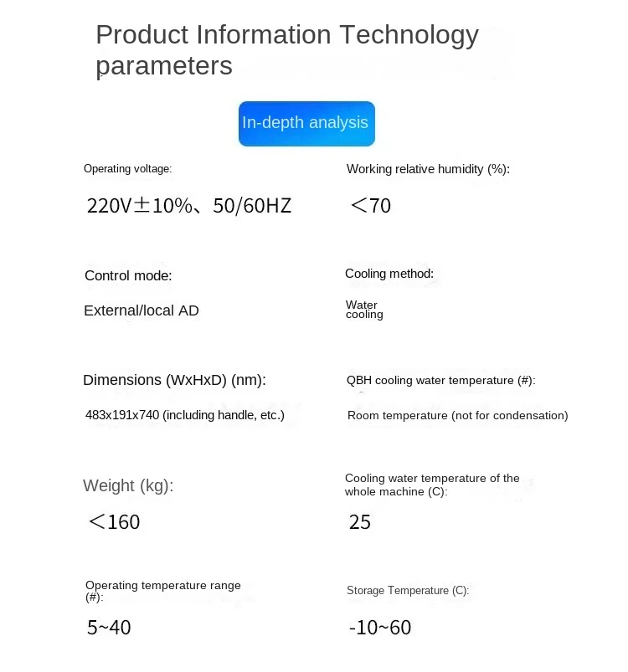
Task: Click the 483x191x740 dimensions value
Action: click(x=185, y=415)
